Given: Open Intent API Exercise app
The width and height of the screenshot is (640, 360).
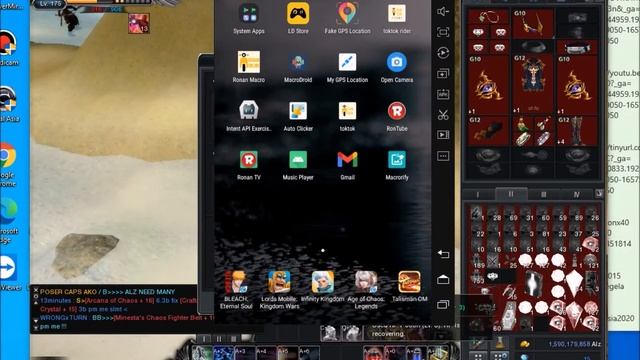Looking at the screenshot, I should pos(249,111).
